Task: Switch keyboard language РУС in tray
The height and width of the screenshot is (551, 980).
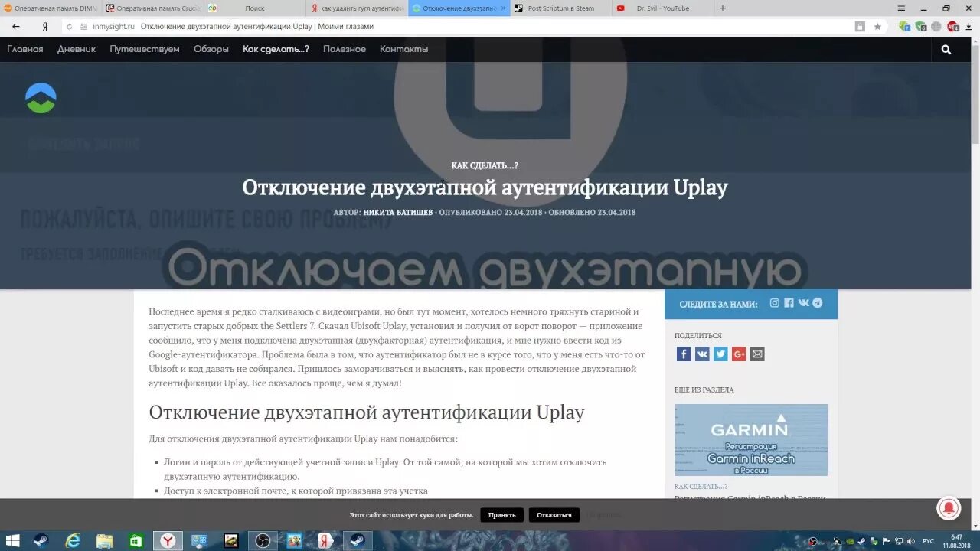Action: [928, 541]
